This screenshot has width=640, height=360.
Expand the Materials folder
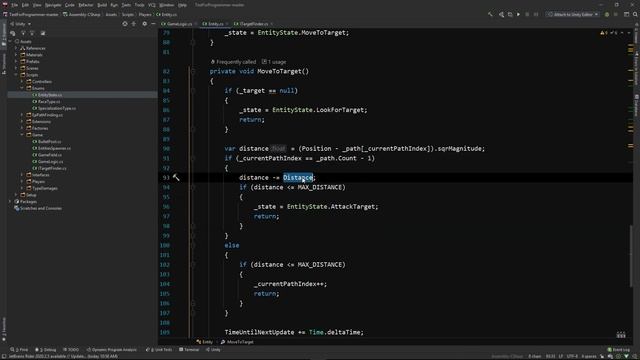(16, 55)
